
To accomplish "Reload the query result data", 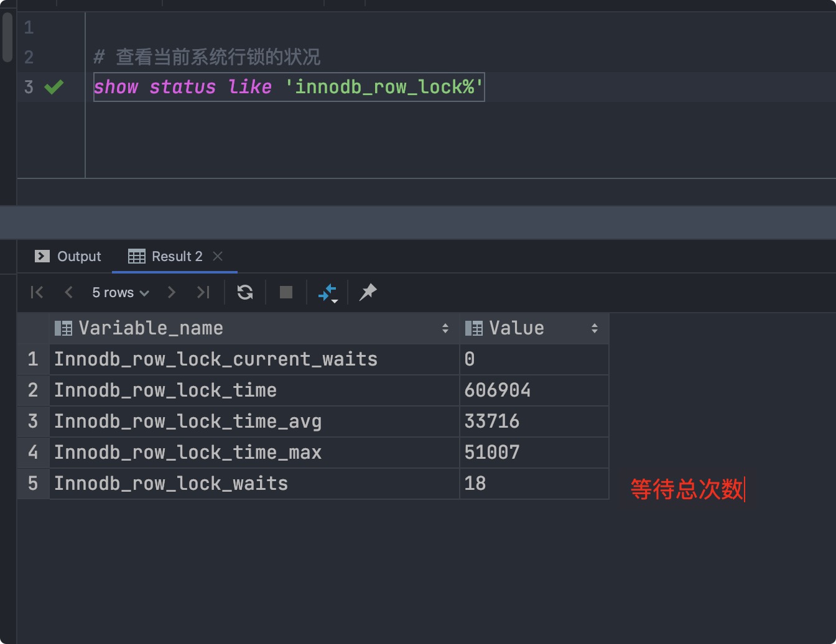I will pos(244,292).
